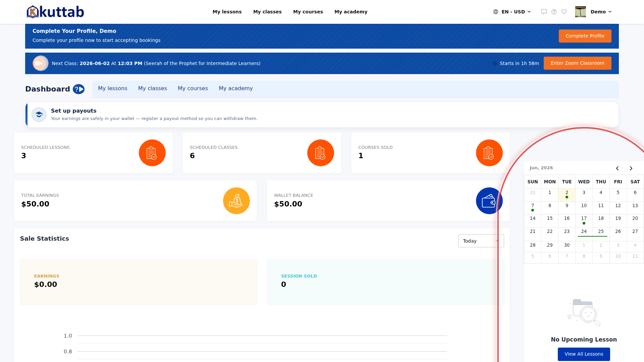644x362 pixels.
Task: Click the Demo profile avatar thumbnail
Action: point(581,12)
